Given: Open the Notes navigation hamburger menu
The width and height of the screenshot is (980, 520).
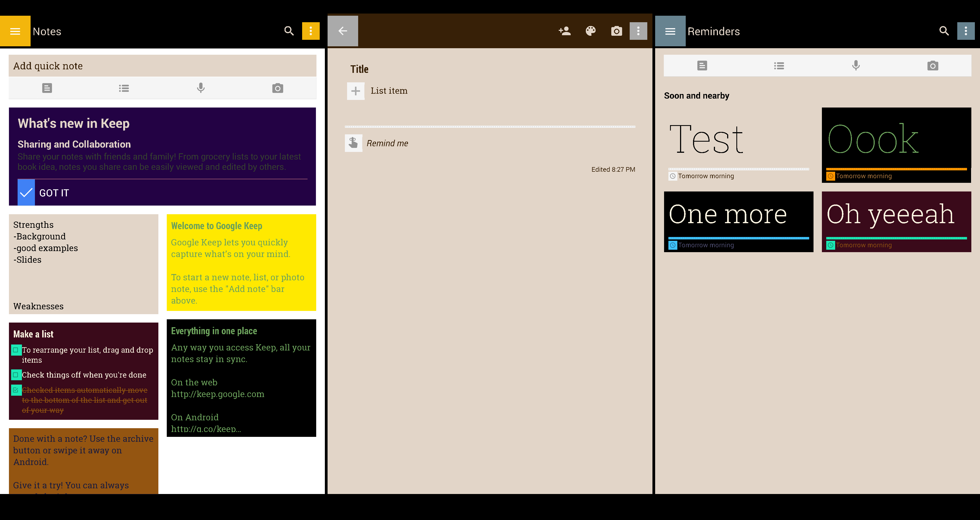Looking at the screenshot, I should 15,31.
